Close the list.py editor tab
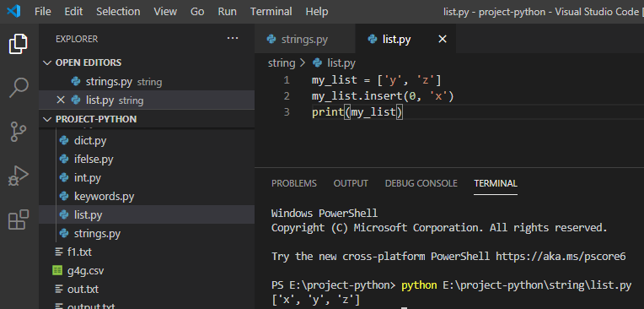Viewport: 644px width, 309px height. 443,39
